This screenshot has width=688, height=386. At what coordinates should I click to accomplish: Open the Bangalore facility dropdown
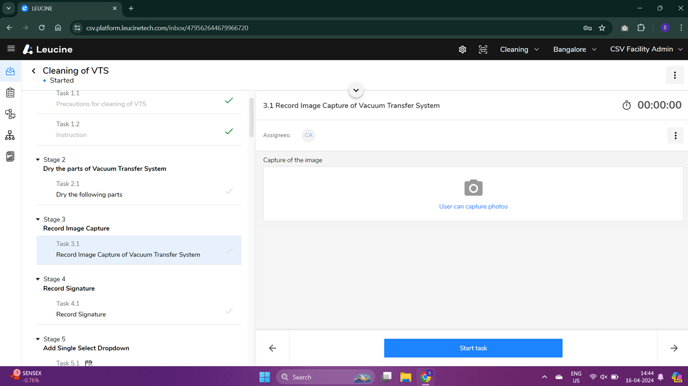pos(574,49)
